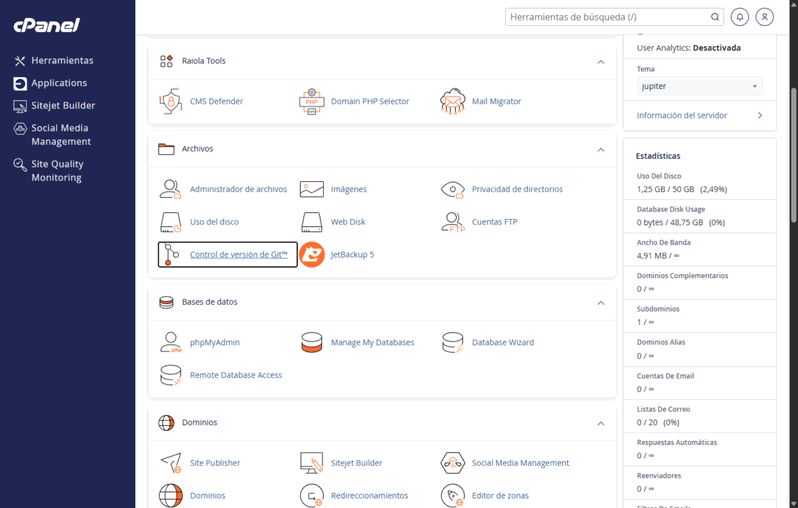
Task: Click the Remote Database Access icon
Action: point(170,375)
